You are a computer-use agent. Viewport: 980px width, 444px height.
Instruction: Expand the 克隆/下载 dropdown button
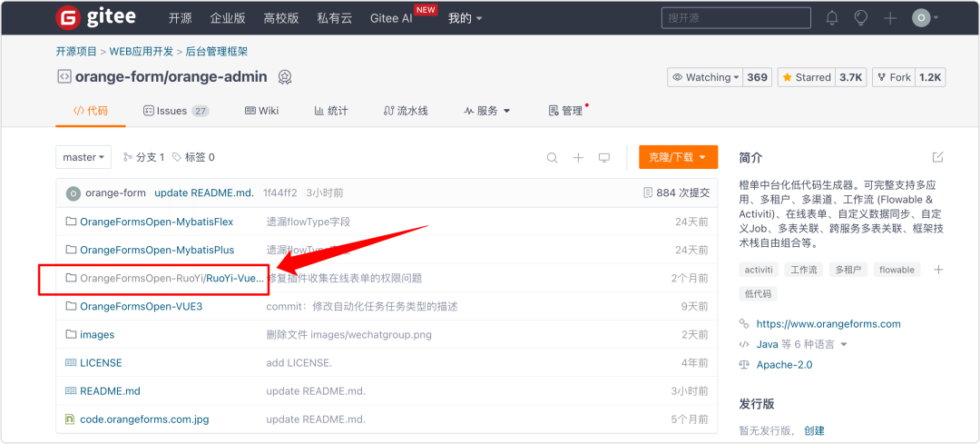[678, 157]
